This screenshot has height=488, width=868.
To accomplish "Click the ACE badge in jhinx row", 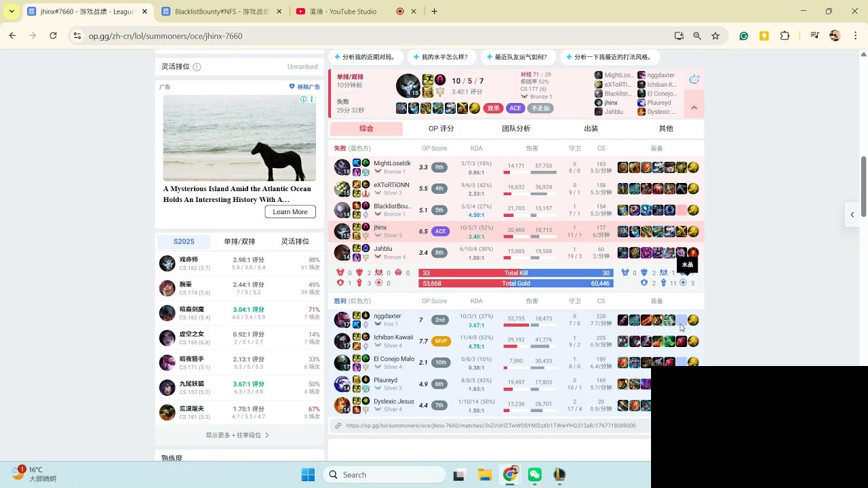I will 441,231.
